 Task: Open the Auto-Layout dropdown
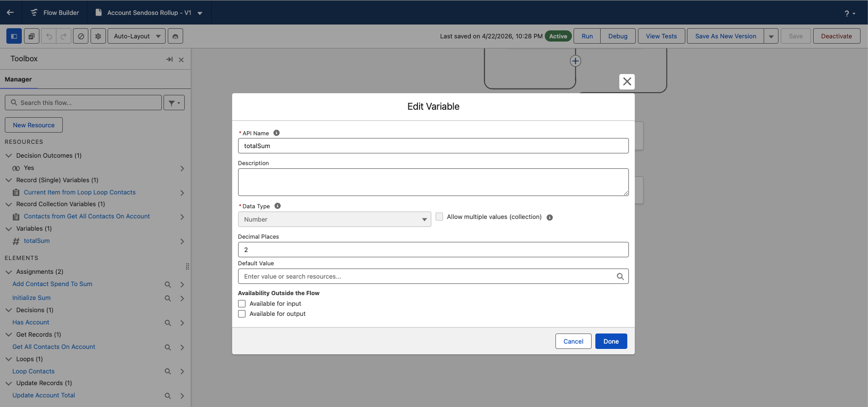click(x=137, y=36)
